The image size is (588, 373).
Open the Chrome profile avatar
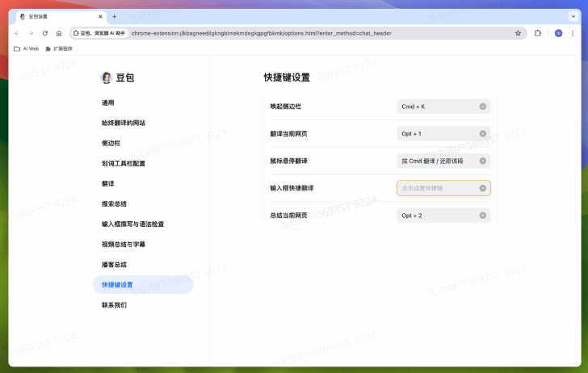coord(558,33)
